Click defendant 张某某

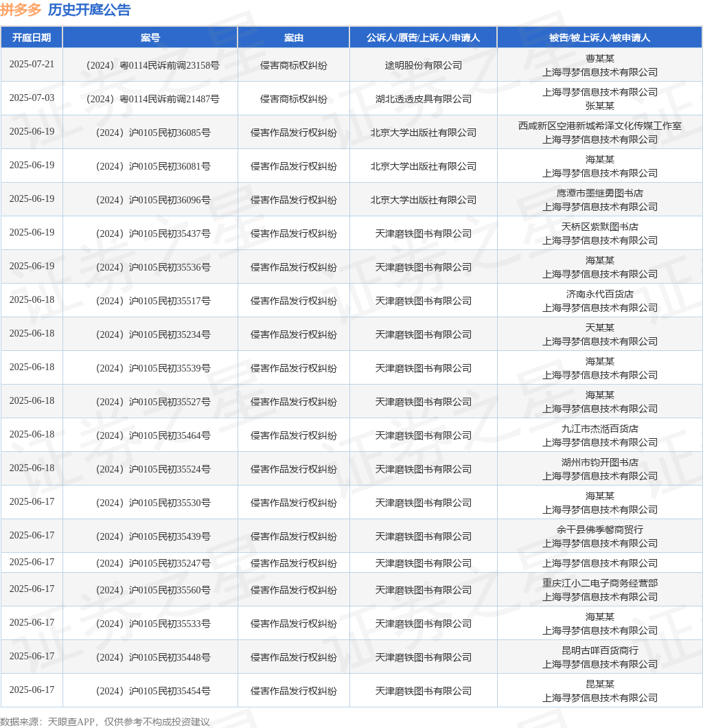(x=599, y=106)
